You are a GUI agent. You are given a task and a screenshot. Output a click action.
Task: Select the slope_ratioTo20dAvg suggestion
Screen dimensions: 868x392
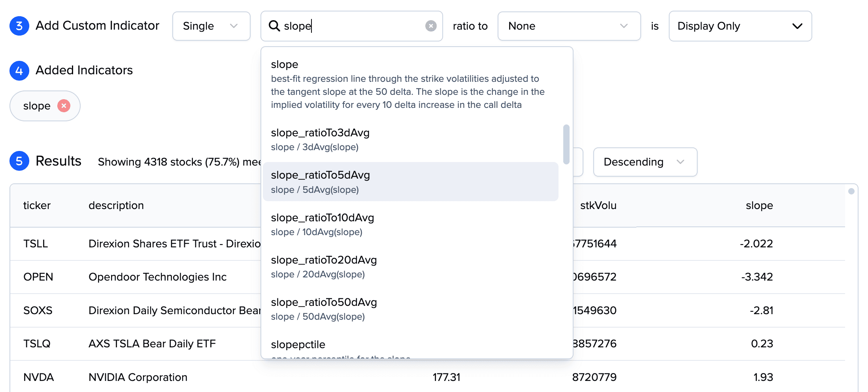[x=411, y=267]
